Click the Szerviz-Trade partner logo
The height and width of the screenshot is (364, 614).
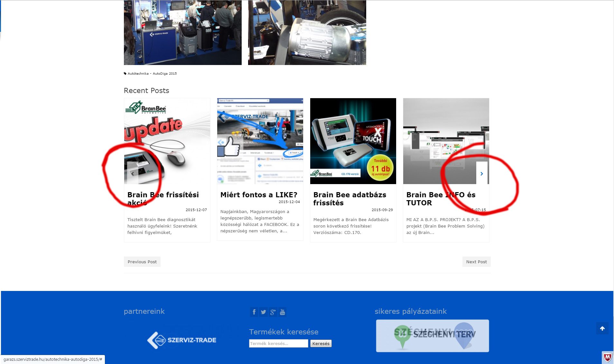pos(182,340)
